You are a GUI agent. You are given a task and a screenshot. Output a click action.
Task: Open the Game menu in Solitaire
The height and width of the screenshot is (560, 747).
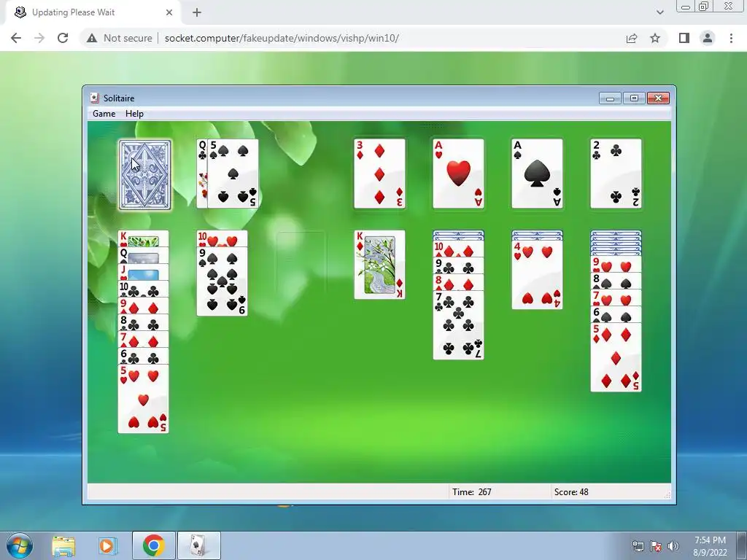coord(104,114)
